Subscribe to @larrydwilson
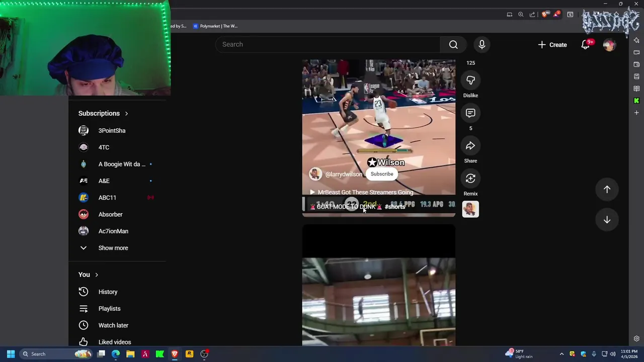Screen dimensions: 644x362 382,174
